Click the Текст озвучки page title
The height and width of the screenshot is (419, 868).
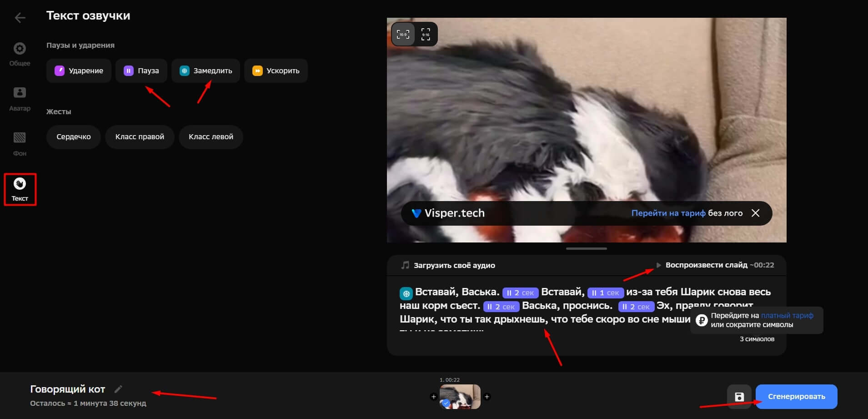(88, 15)
